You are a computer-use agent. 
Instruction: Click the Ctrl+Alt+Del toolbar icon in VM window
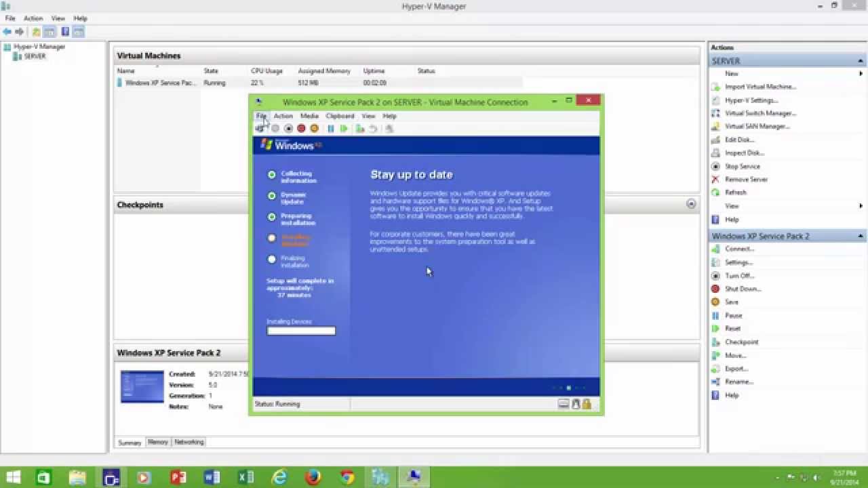point(260,128)
